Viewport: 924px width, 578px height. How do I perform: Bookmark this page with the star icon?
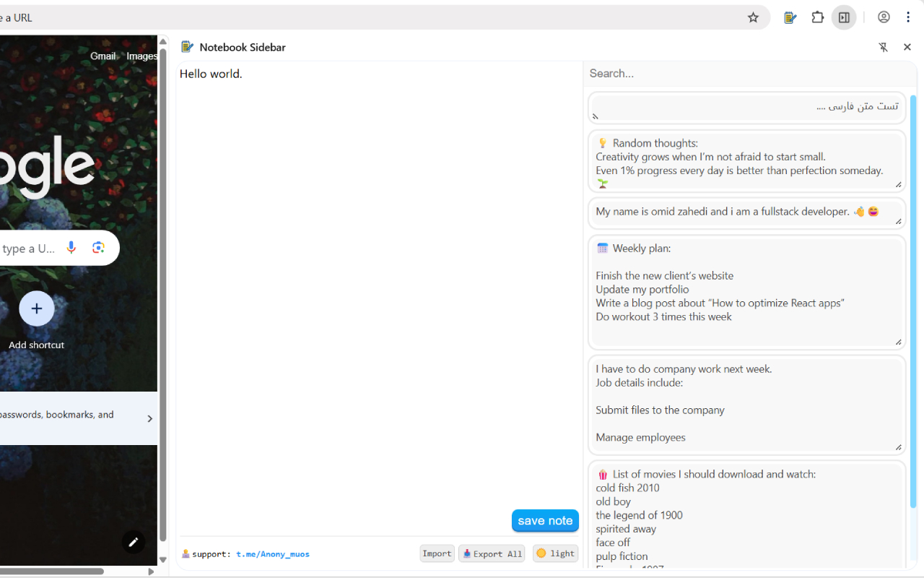pyautogui.click(x=753, y=17)
